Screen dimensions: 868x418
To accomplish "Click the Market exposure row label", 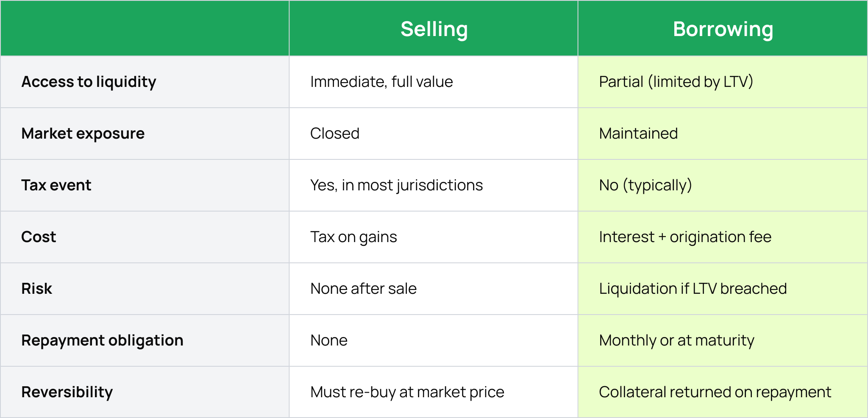I will pyautogui.click(x=83, y=134).
